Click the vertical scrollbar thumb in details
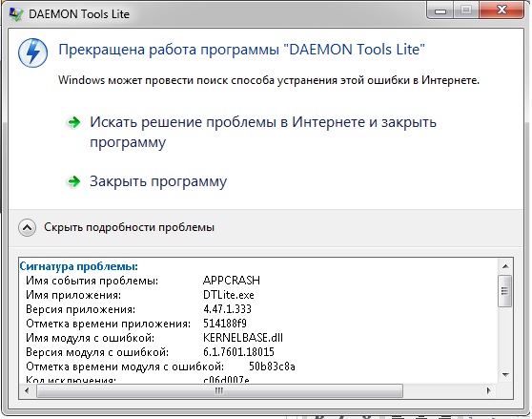532x419 pixels. pyautogui.click(x=505, y=291)
